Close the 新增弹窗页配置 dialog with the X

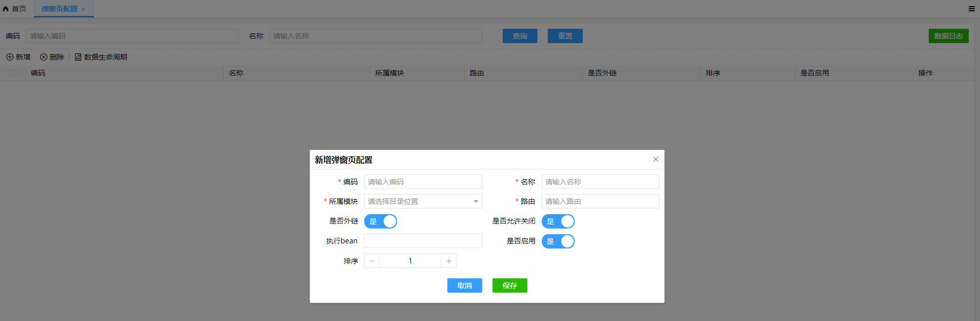tap(656, 159)
